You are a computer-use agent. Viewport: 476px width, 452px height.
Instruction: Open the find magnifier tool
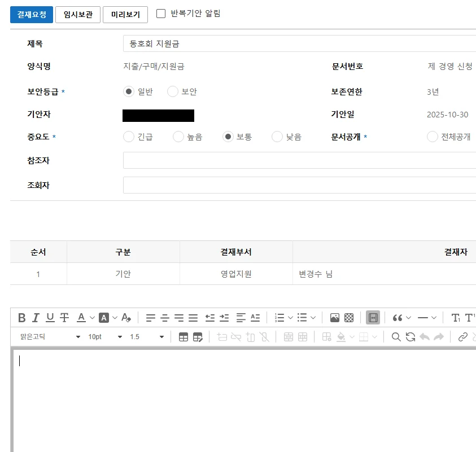pyautogui.click(x=396, y=337)
